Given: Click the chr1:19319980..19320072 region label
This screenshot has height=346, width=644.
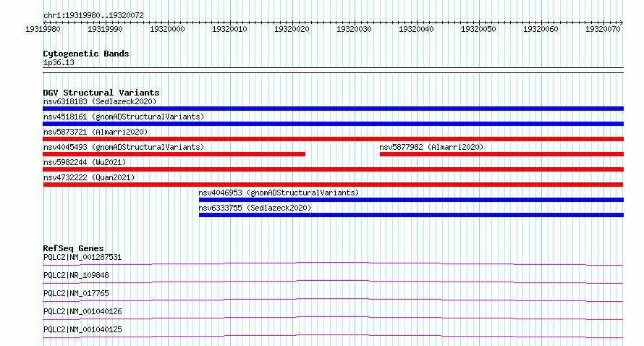Looking at the screenshot, I should (x=93, y=15).
